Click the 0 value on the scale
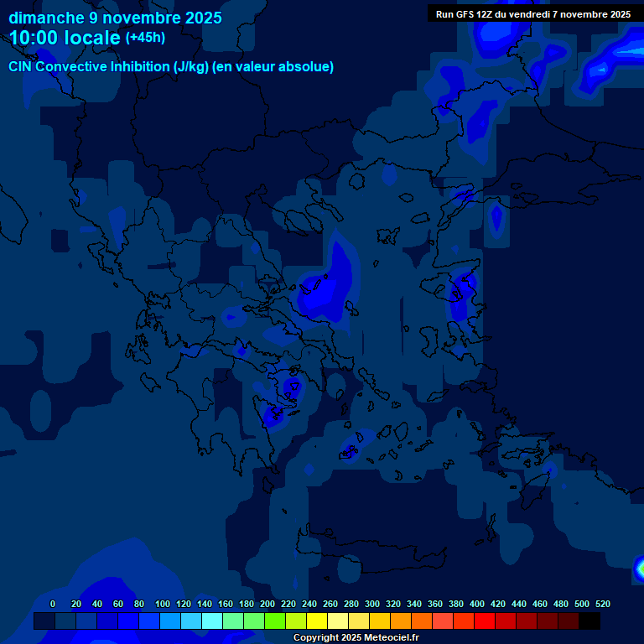The image size is (644, 644). tap(53, 604)
